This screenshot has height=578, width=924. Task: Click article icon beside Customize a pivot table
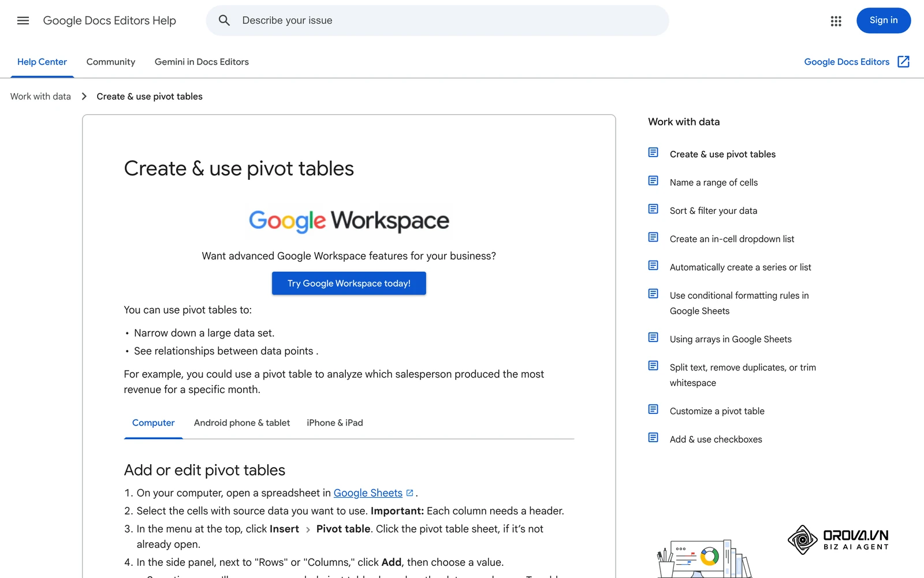(x=653, y=410)
